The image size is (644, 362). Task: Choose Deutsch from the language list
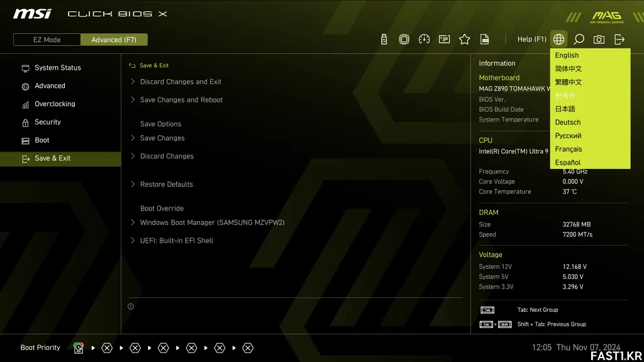pos(590,123)
